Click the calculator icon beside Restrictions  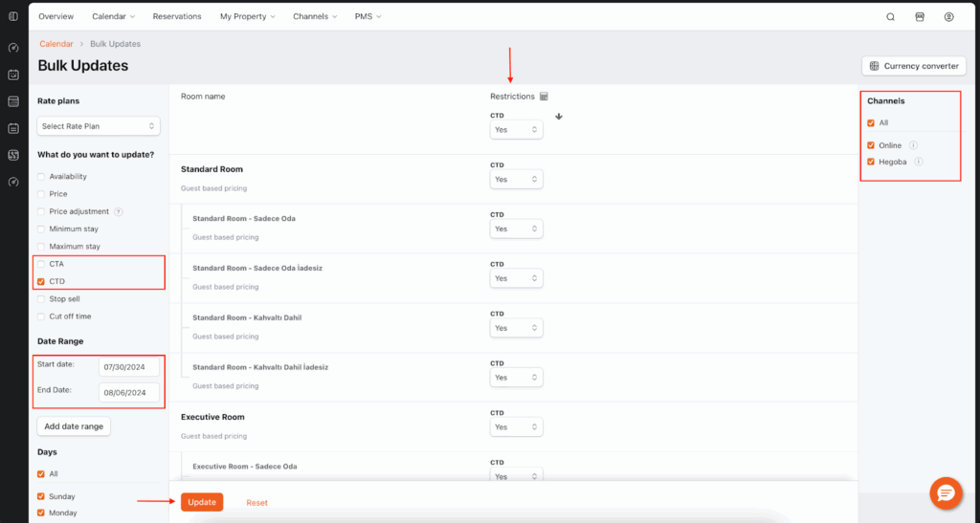pos(544,97)
